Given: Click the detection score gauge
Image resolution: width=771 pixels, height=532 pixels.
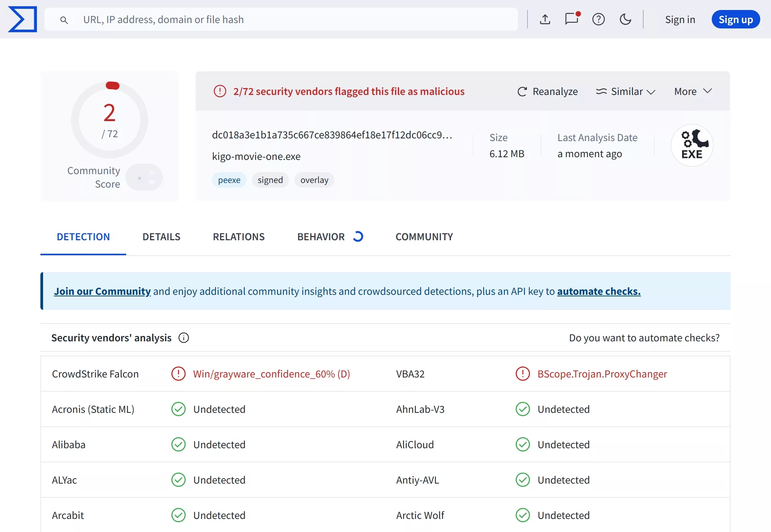Looking at the screenshot, I should [110, 120].
